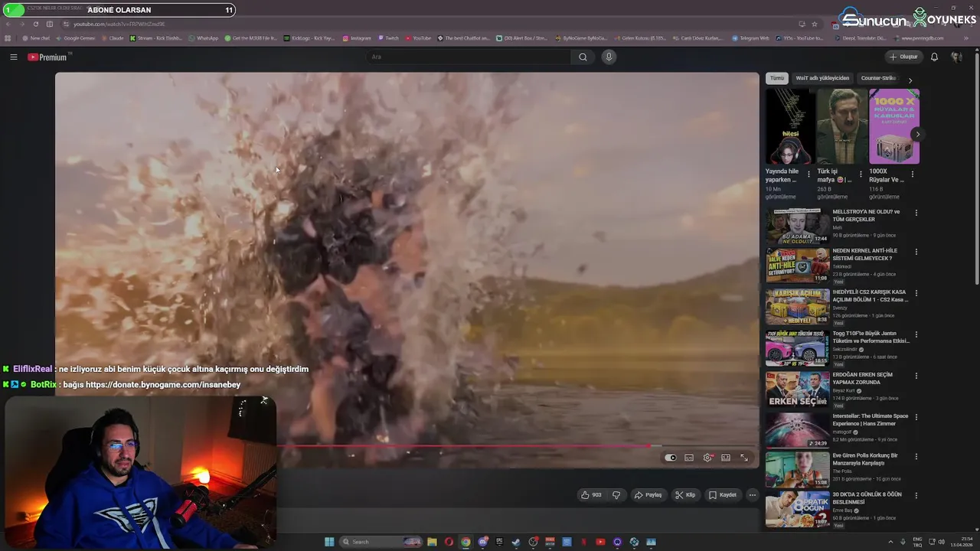Open the Claude bookmark
This screenshot has width=980, height=551.
pos(113,38)
